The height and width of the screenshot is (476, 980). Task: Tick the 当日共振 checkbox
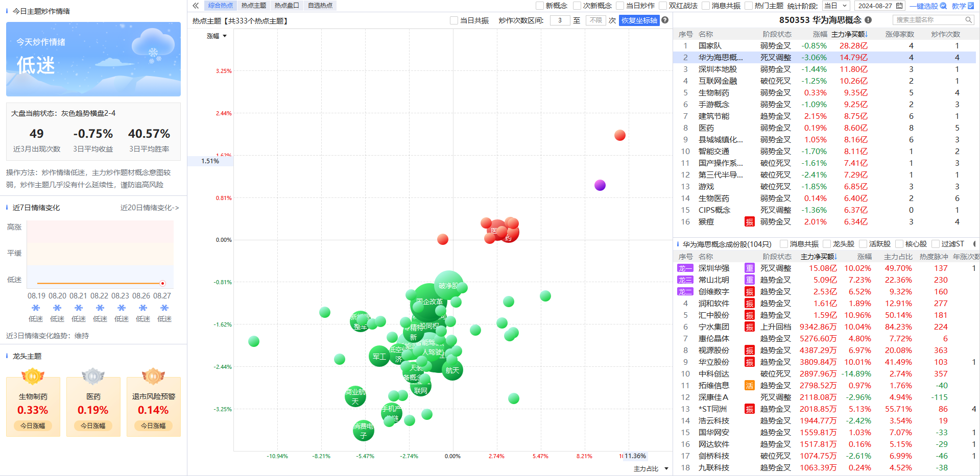[x=454, y=20]
